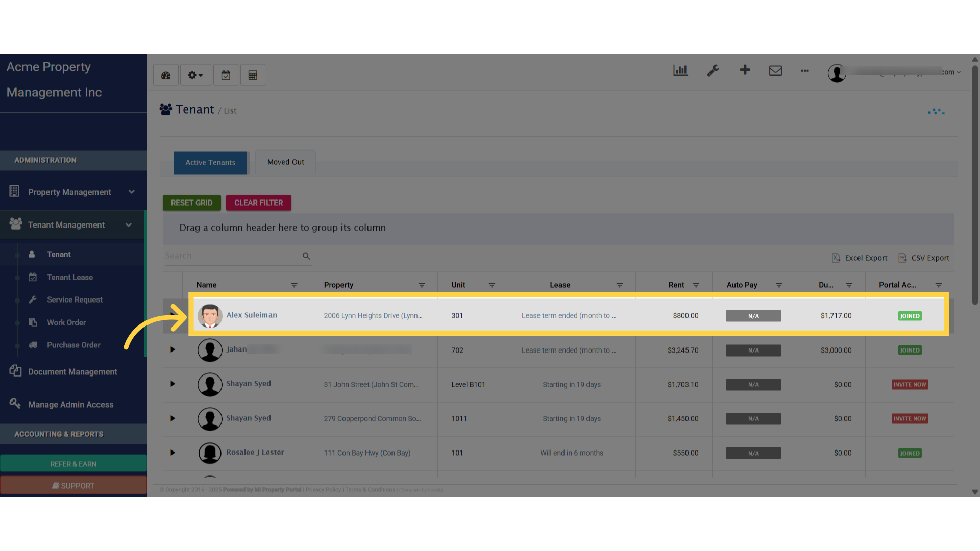
Task: Open the Du... column filter icon
Action: click(x=849, y=285)
